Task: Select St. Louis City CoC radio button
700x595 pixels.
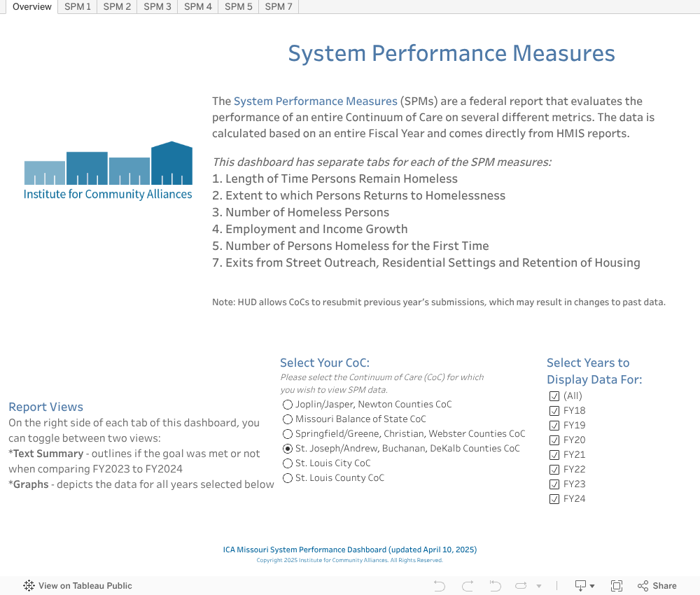Action: tap(288, 463)
